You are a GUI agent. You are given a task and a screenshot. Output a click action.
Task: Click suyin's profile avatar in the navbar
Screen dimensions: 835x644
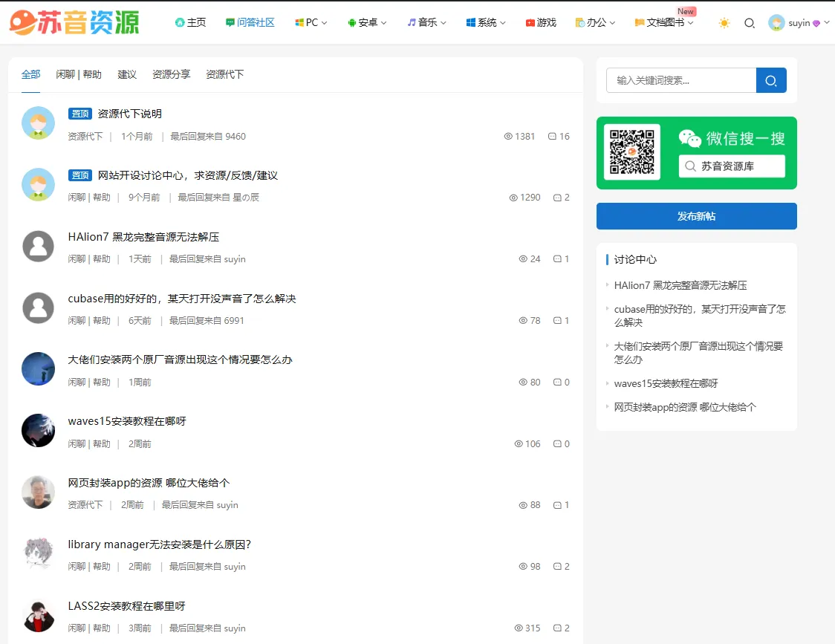pos(777,22)
